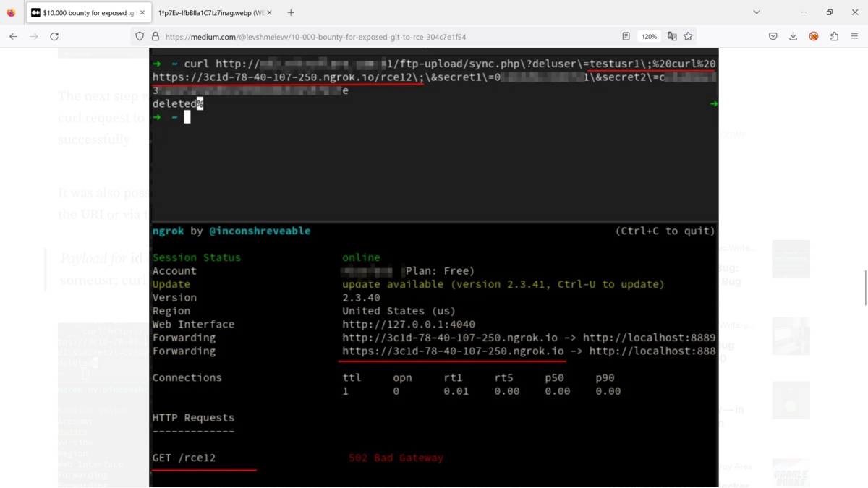The image size is (868, 488).
Task: Open the Downloads panel
Action: (793, 36)
